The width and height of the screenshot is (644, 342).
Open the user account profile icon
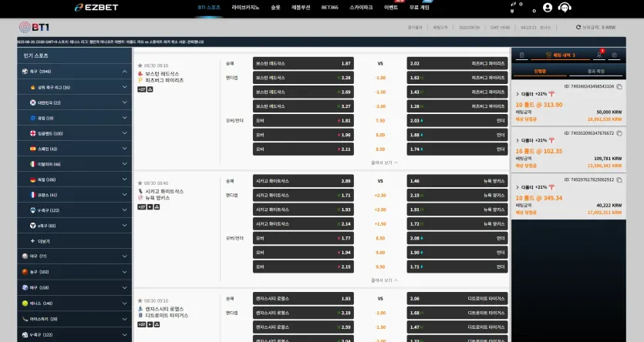547,8
